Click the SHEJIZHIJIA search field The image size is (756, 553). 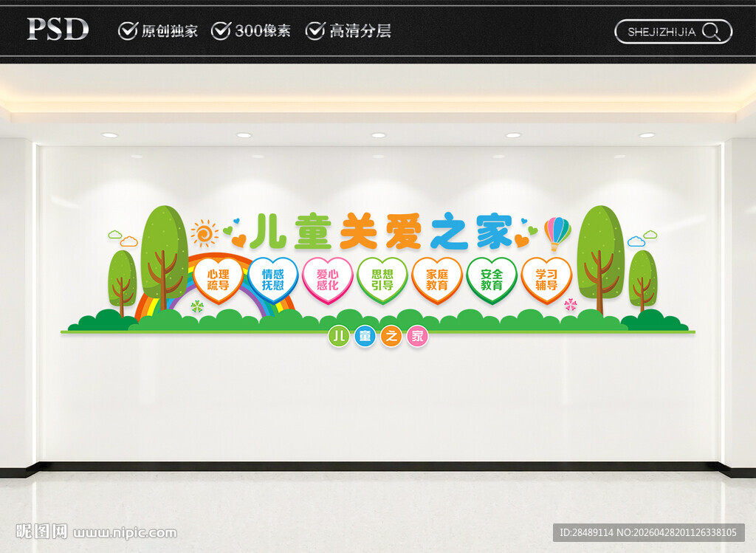[673, 32]
